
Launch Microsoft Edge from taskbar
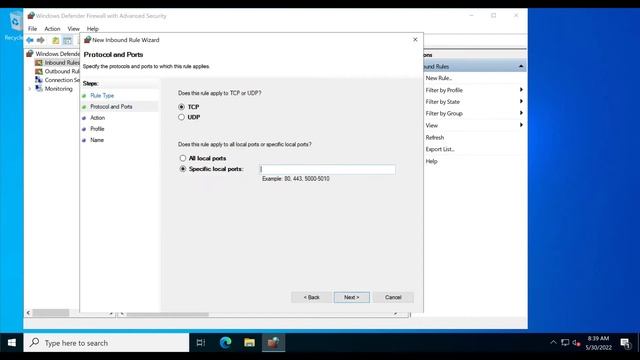pos(225,342)
